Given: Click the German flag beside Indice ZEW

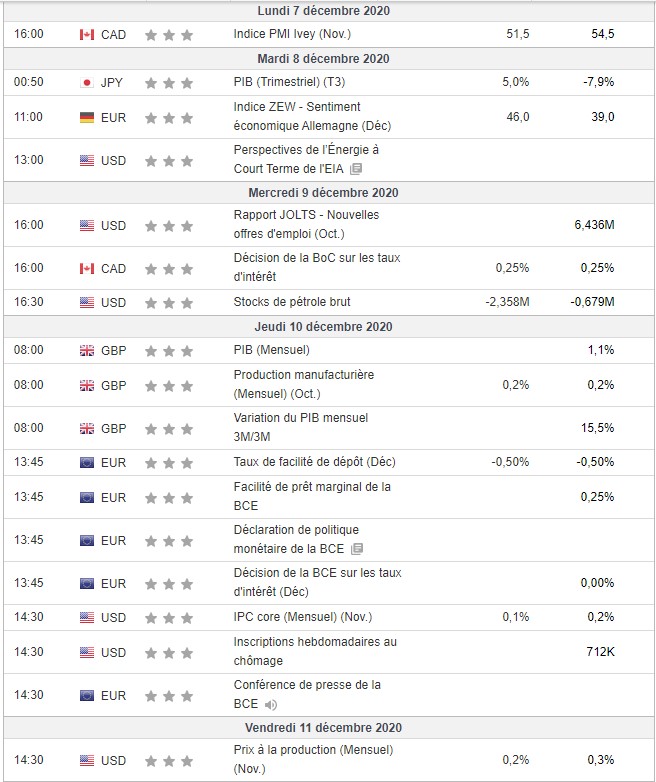Looking at the screenshot, I should 87,117.
